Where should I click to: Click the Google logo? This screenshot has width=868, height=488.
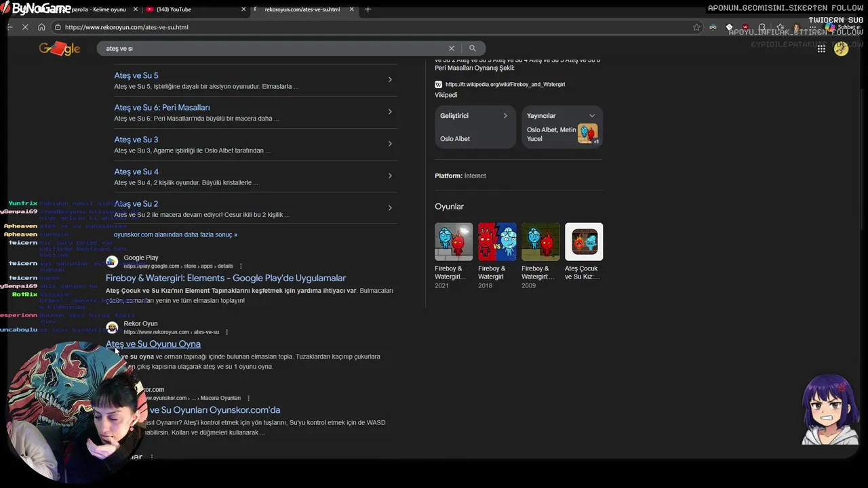tap(60, 49)
